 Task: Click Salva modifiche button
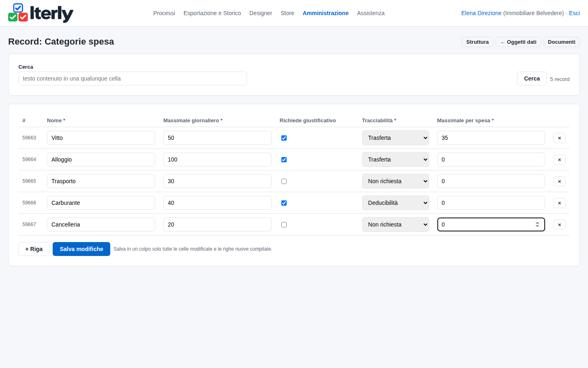pos(81,249)
